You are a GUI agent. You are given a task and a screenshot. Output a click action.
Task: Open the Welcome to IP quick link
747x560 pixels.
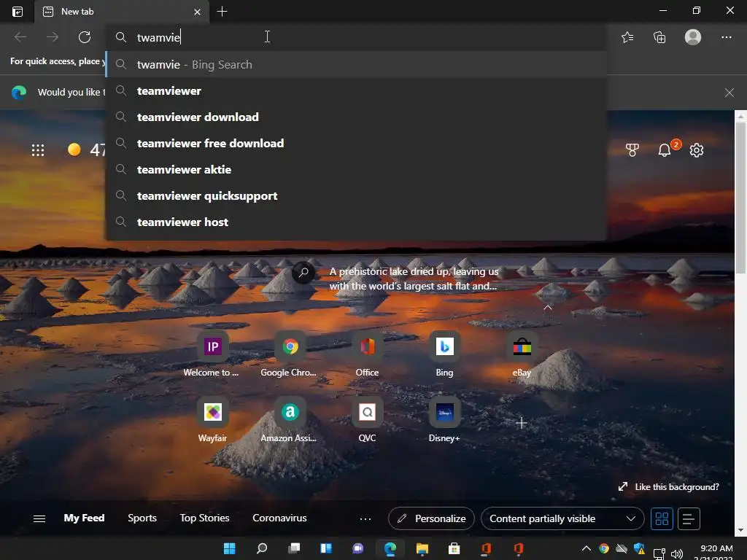tap(212, 354)
